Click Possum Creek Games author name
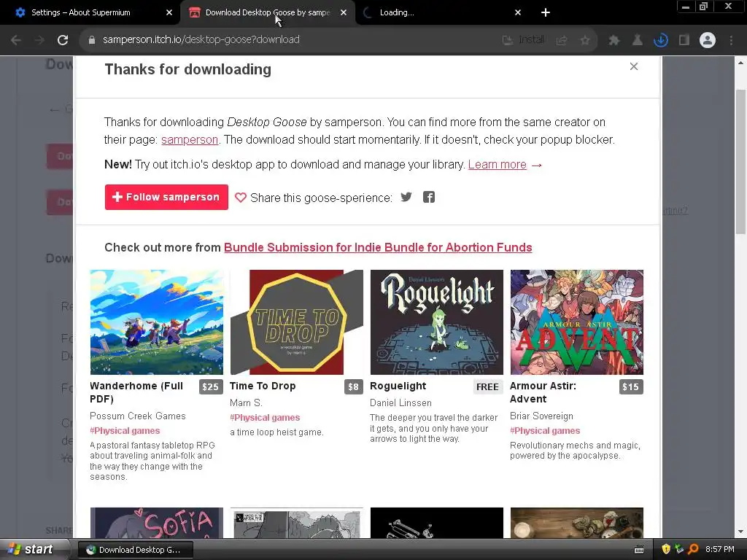 click(138, 416)
